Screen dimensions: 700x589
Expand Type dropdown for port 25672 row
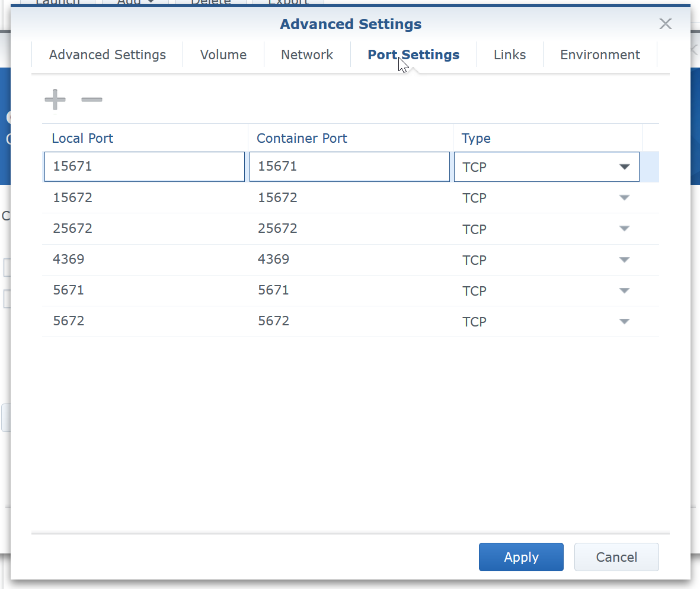click(624, 229)
